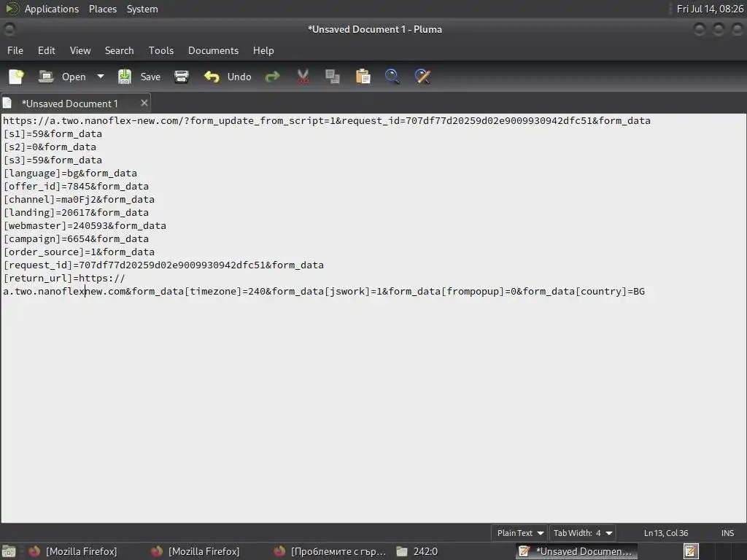Switch to the 242:0 folder window
This screenshot has width=747, height=560.
point(417,551)
